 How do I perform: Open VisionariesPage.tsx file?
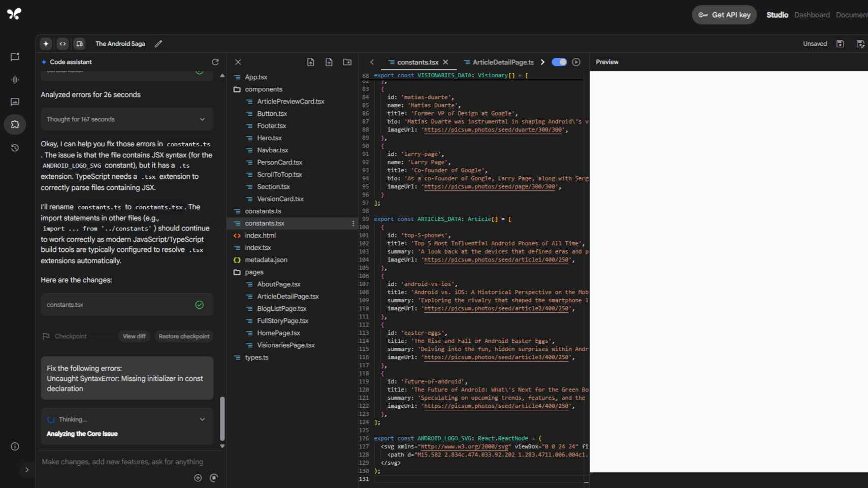point(285,345)
